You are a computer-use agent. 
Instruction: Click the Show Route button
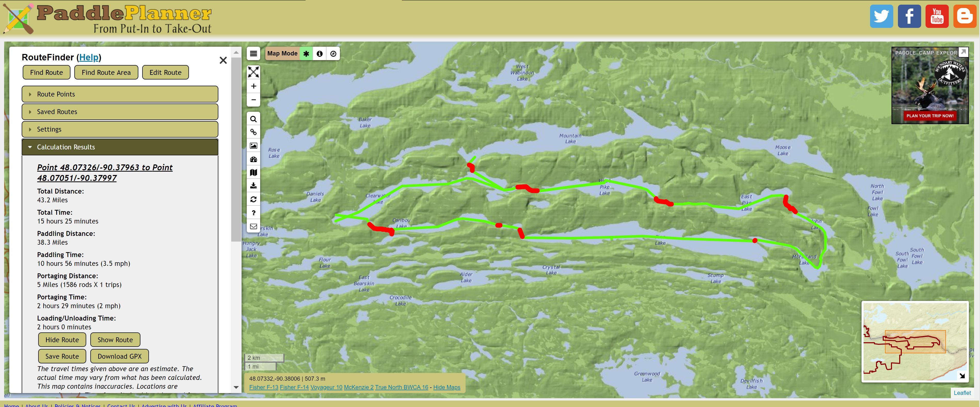(115, 340)
